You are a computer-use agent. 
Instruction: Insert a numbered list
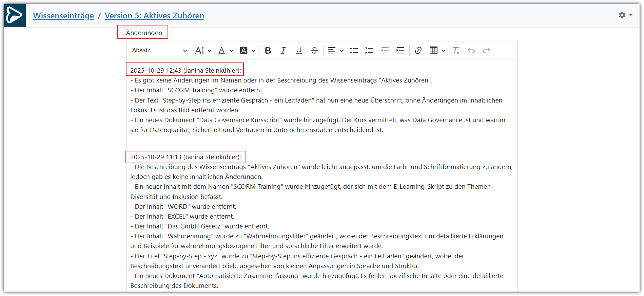point(369,51)
